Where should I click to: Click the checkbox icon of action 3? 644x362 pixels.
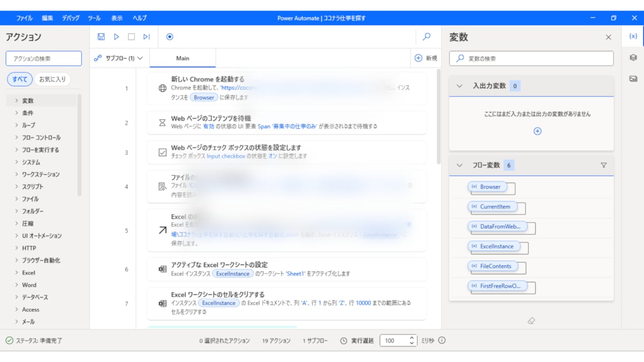coord(163,153)
